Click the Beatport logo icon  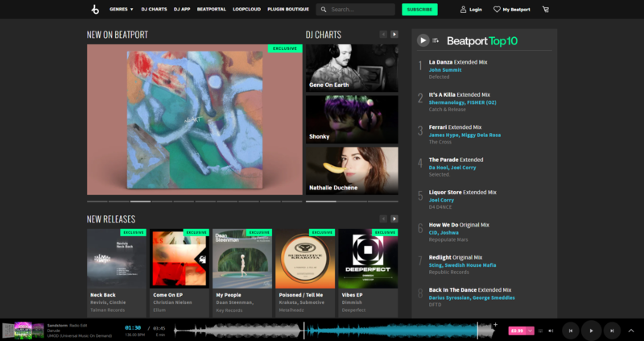[94, 10]
